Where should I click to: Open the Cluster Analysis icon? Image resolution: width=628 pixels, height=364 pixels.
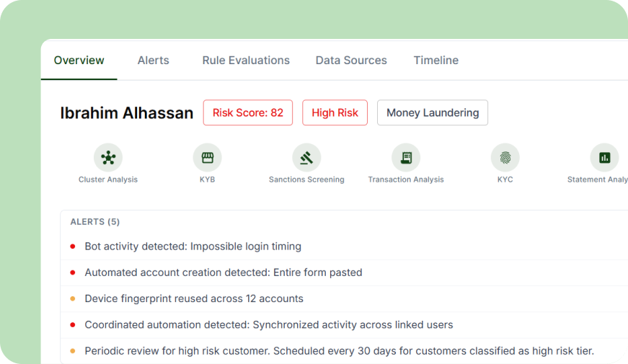[108, 157]
